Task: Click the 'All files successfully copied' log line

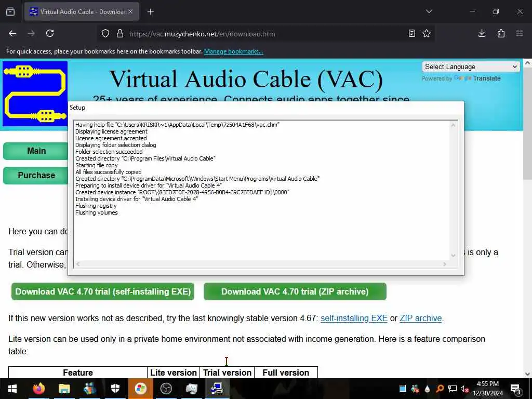Action: tap(108, 172)
